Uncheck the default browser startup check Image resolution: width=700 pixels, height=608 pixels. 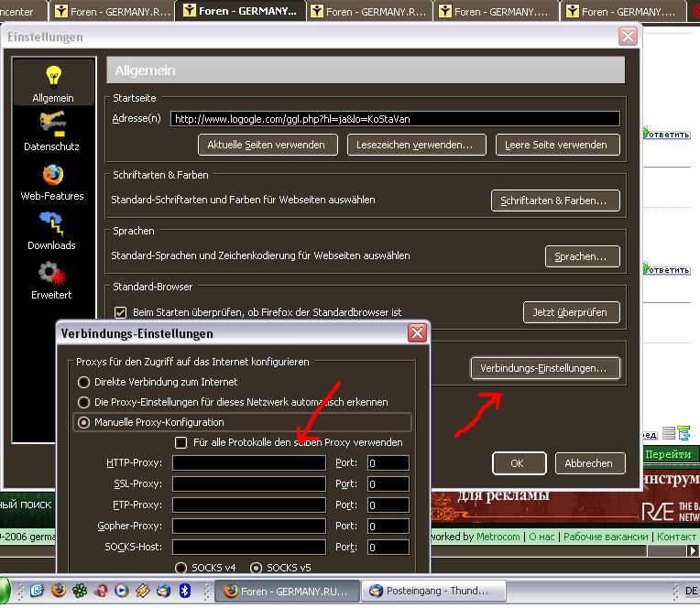coord(119,312)
